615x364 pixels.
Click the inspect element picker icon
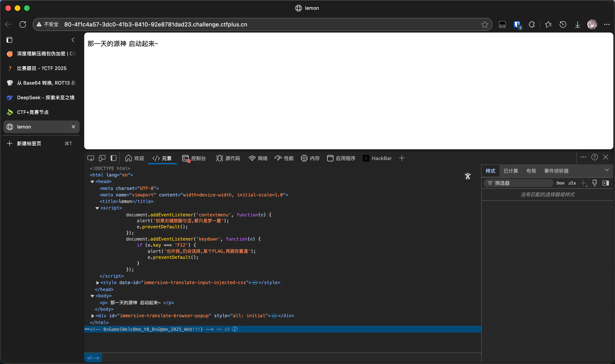coord(91,158)
